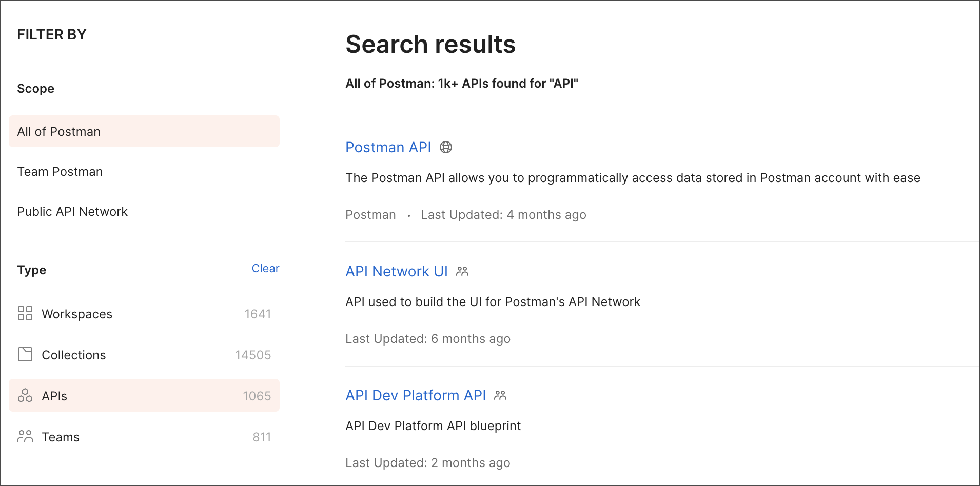
Task: Click the Teams people icon in filter list
Action: tap(25, 436)
